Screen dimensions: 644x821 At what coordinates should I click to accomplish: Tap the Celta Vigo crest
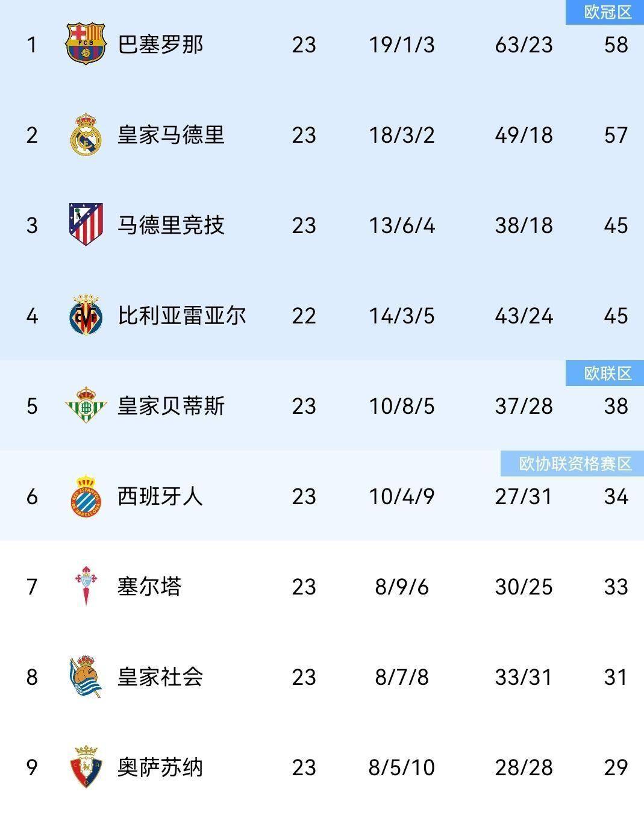(86, 586)
